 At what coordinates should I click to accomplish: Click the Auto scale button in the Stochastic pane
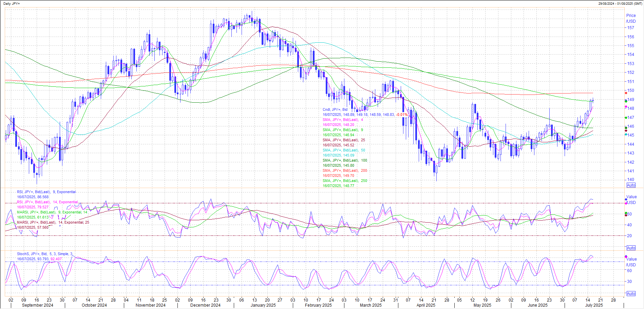pyautogui.click(x=631, y=294)
